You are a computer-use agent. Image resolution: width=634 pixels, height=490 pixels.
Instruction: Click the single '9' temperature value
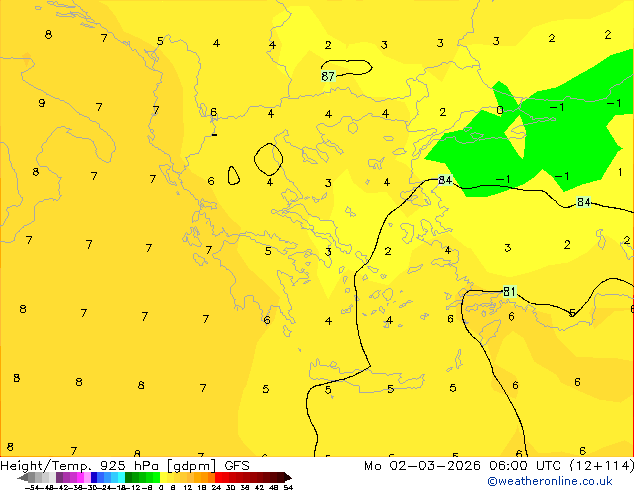pyautogui.click(x=42, y=103)
